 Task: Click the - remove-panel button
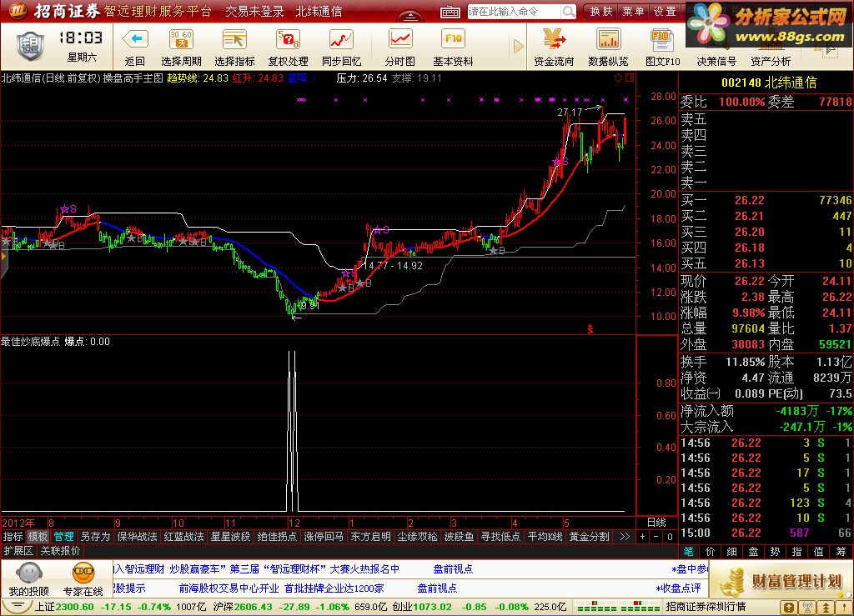pyautogui.click(x=656, y=537)
